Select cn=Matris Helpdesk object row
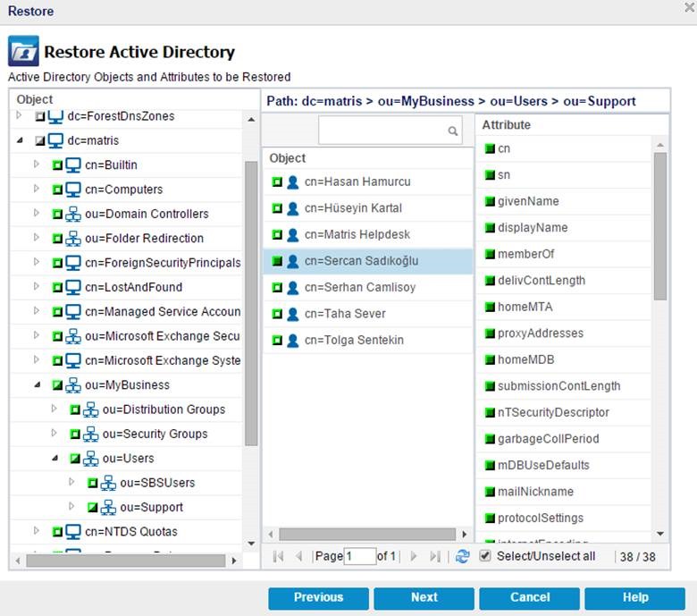Image resolution: width=697 pixels, height=616 pixels. (368, 235)
